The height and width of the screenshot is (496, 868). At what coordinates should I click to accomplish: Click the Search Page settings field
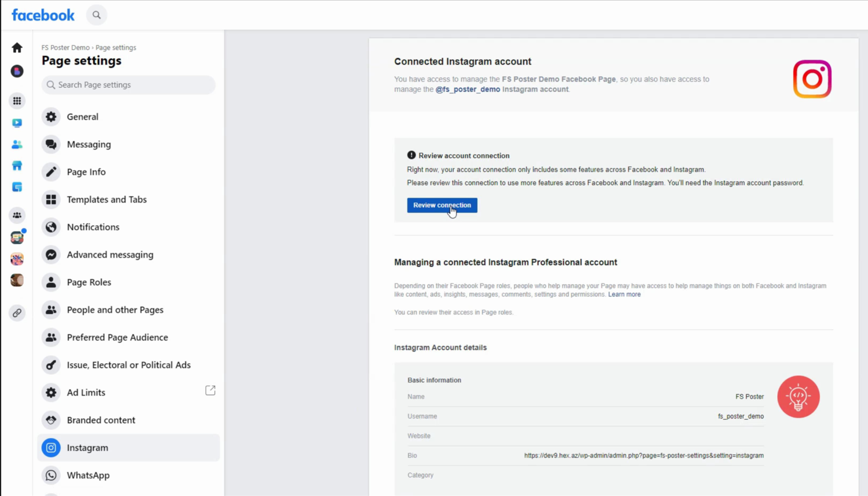pyautogui.click(x=128, y=85)
